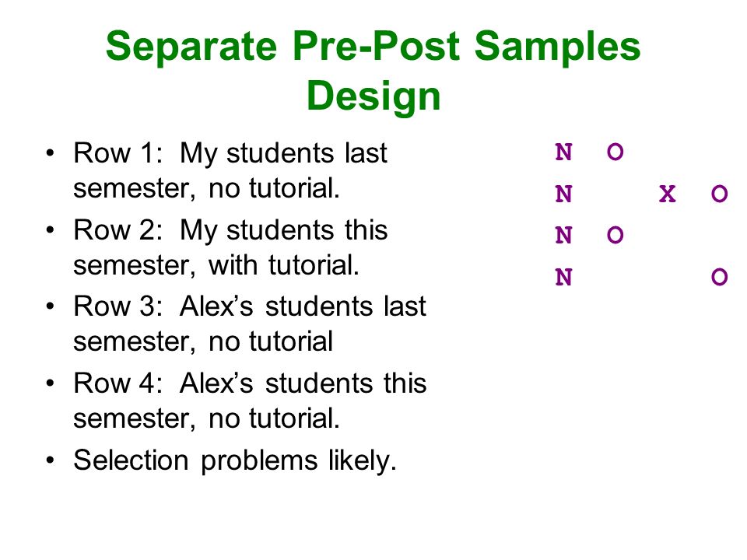Select the 'Selection problems likely.' bullet
The image size is (747, 560).
coord(235,461)
